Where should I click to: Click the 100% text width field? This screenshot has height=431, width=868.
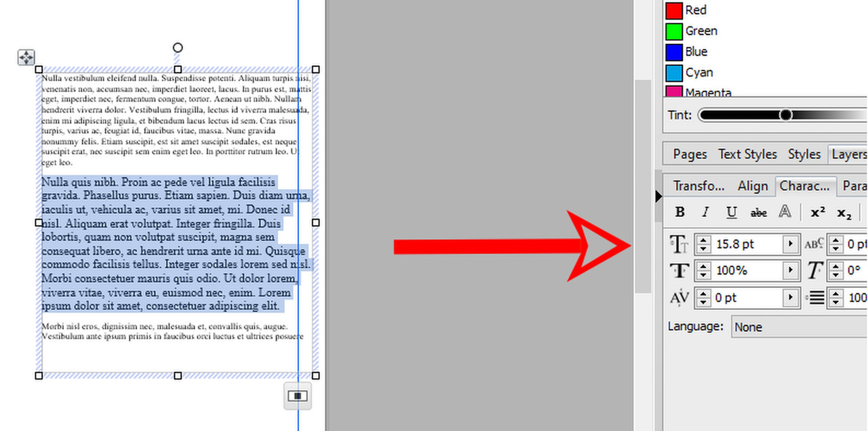(x=747, y=271)
